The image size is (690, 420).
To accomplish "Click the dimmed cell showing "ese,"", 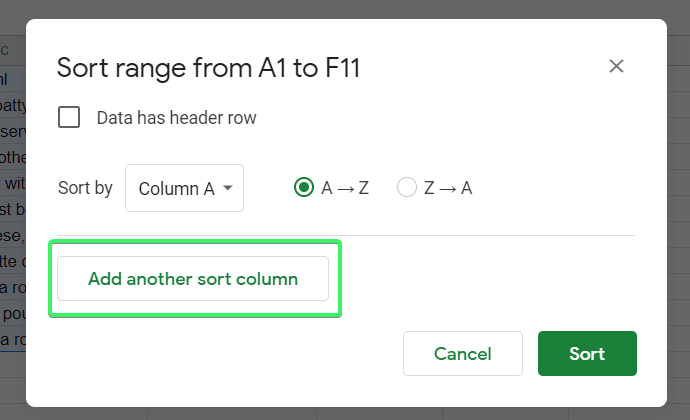I will tap(13, 235).
